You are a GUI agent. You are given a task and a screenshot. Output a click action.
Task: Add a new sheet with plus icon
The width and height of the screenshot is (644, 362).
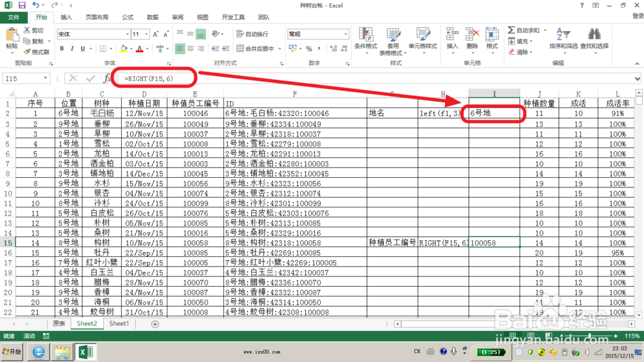155,324
